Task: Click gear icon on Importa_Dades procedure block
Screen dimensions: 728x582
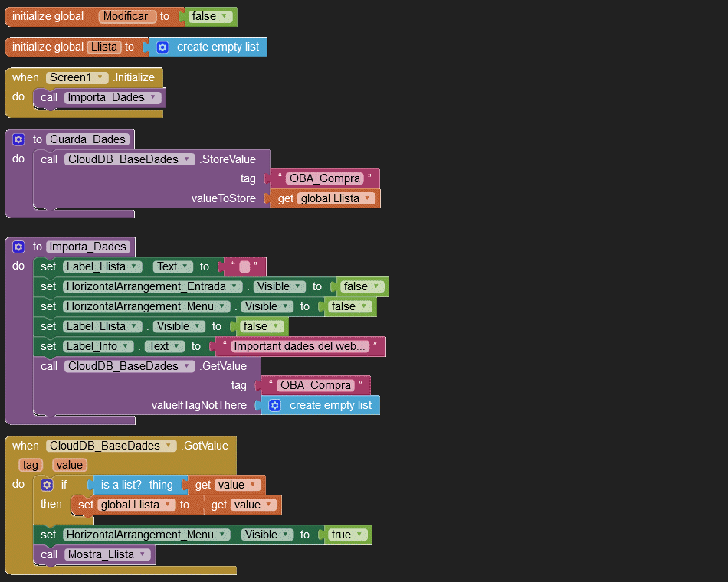Action: [x=19, y=247]
